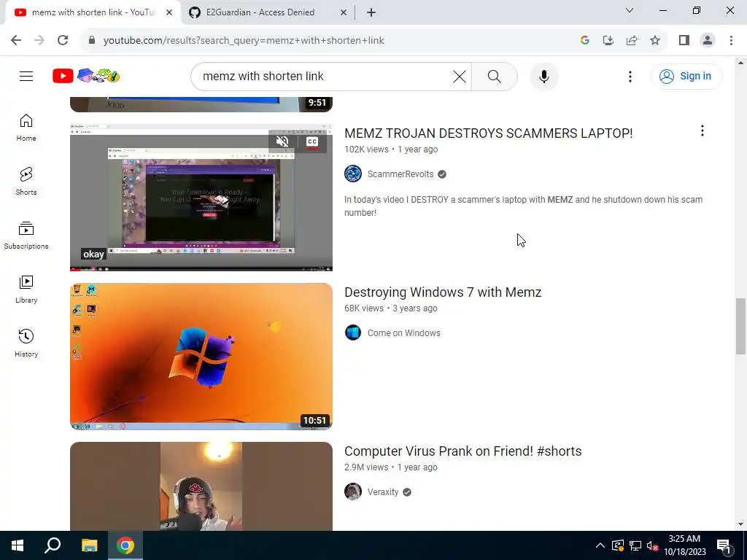Viewport: 747px width, 560px height.
Task: Click the muted volume tray icon
Action: click(x=652, y=545)
